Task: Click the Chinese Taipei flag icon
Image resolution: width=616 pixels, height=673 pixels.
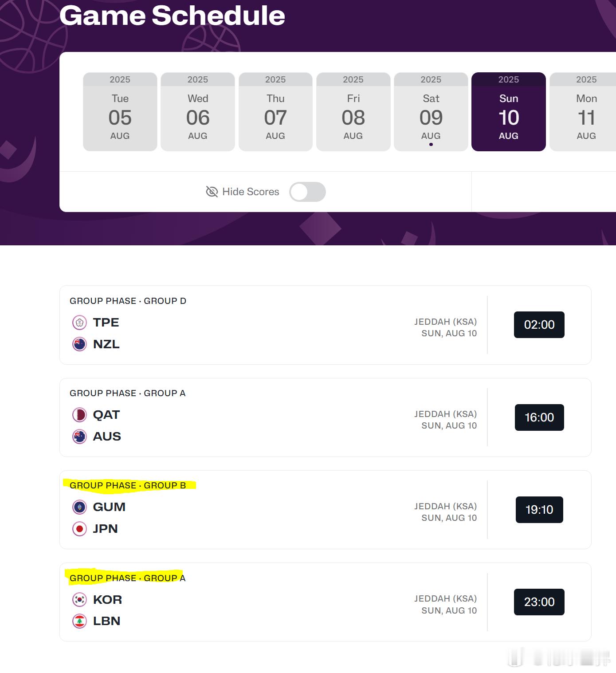Action: click(79, 323)
